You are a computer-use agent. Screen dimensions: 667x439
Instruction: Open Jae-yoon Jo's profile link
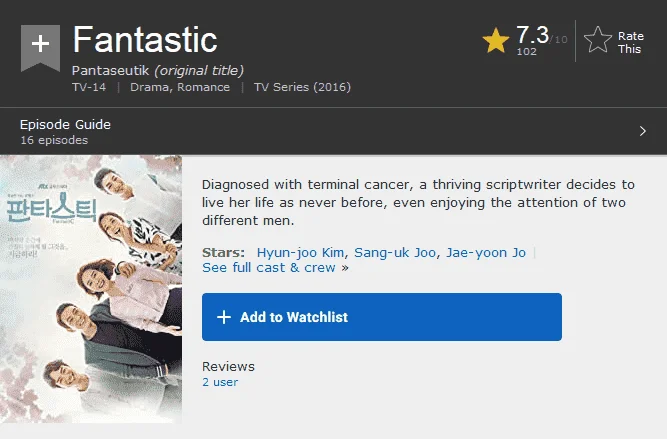[x=486, y=253]
